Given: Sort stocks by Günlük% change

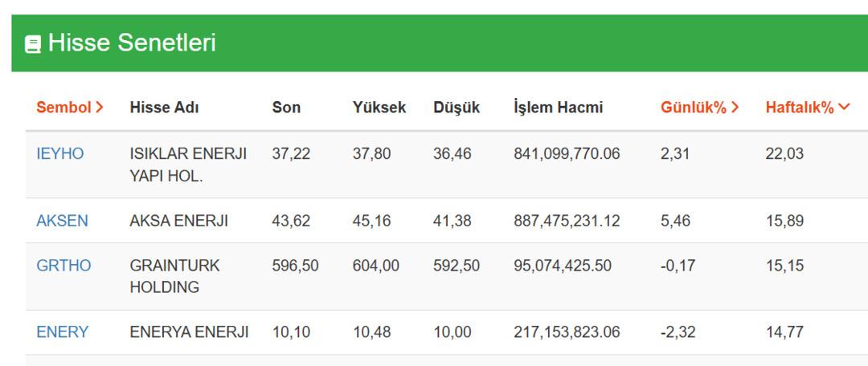Looking at the screenshot, I should coord(699,108).
